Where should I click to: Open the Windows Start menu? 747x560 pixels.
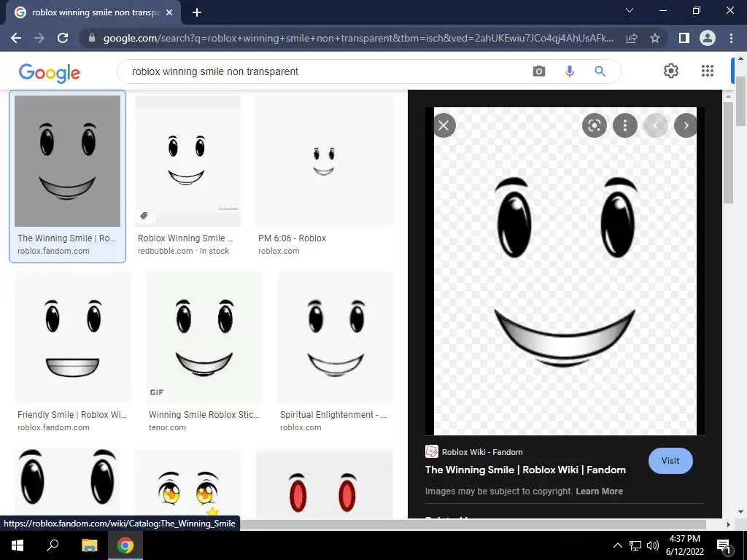pyautogui.click(x=18, y=545)
